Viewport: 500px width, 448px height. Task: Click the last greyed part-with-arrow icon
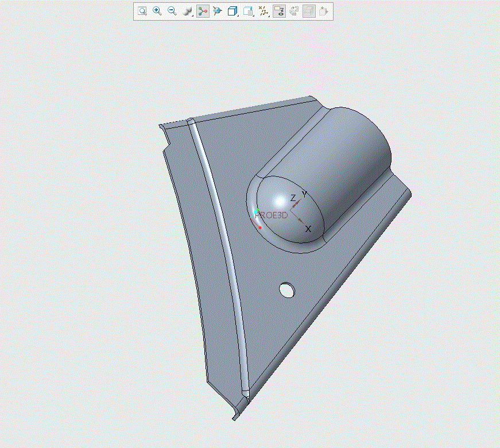(x=324, y=11)
